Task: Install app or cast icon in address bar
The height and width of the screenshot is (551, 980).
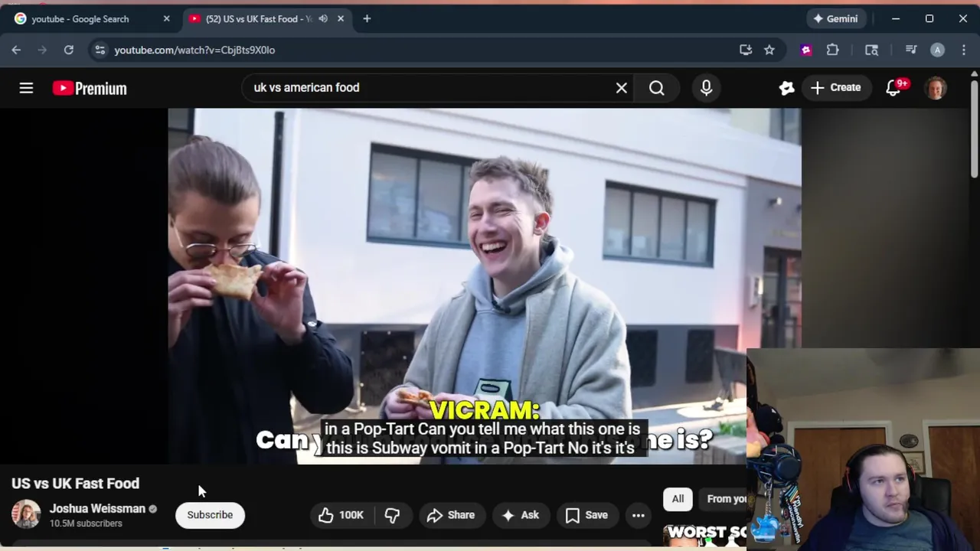Action: 746,50
